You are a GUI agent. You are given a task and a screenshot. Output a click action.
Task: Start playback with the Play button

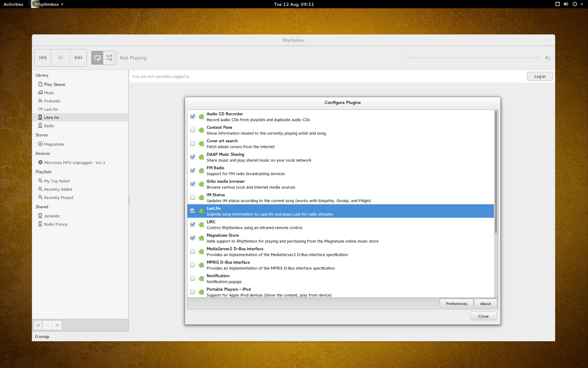(x=61, y=58)
